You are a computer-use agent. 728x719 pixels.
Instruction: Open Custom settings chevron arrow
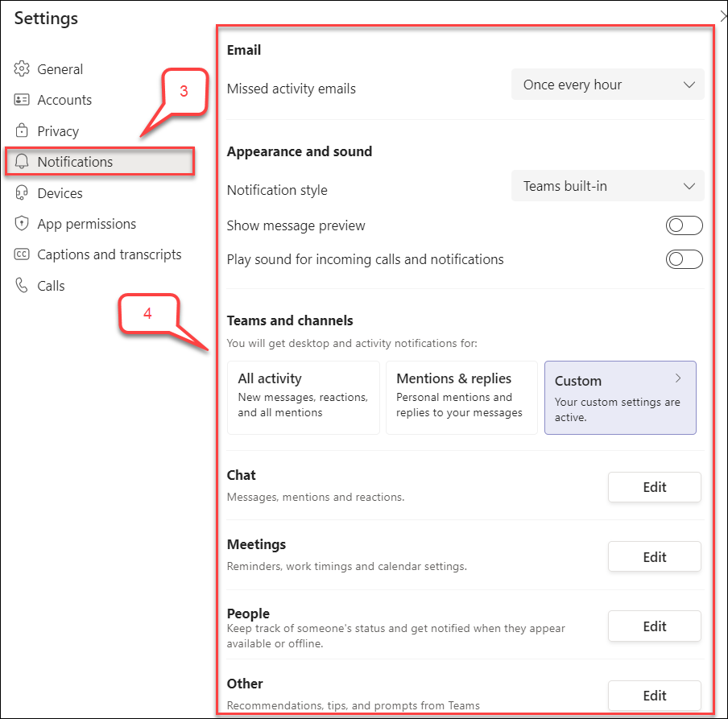[678, 378]
